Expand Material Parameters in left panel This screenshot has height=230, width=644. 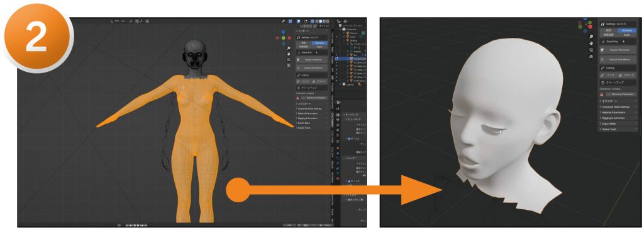(312, 113)
